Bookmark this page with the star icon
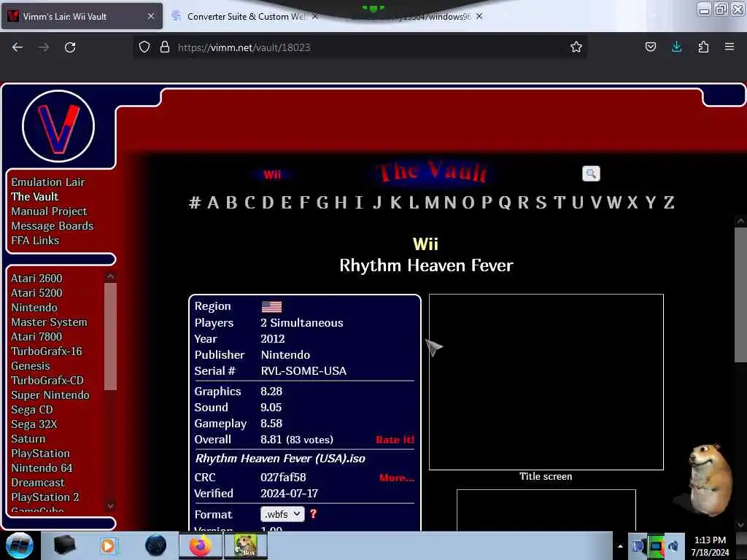The width and height of the screenshot is (747, 560). pos(576,47)
